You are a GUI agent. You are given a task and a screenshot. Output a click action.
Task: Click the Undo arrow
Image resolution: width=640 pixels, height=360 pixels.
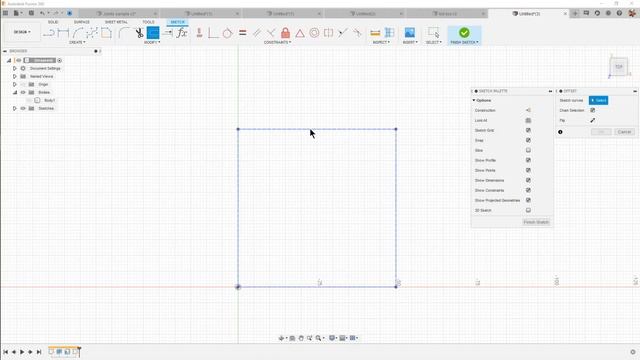click(42, 13)
